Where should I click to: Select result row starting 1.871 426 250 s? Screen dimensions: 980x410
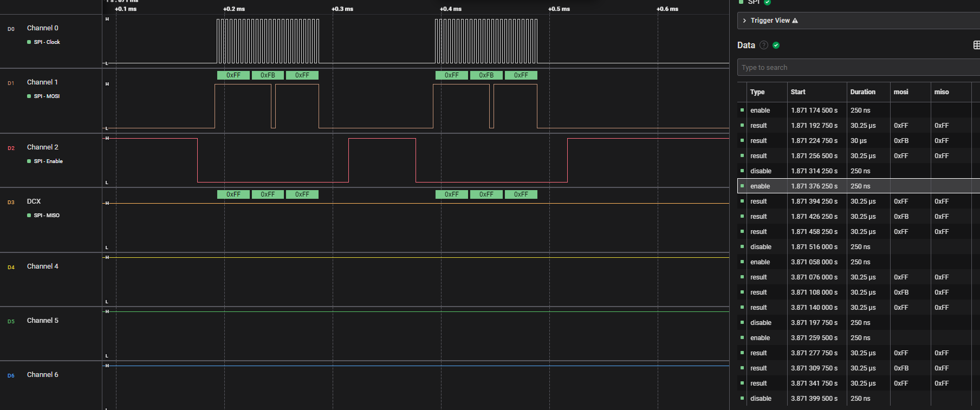tap(858, 217)
